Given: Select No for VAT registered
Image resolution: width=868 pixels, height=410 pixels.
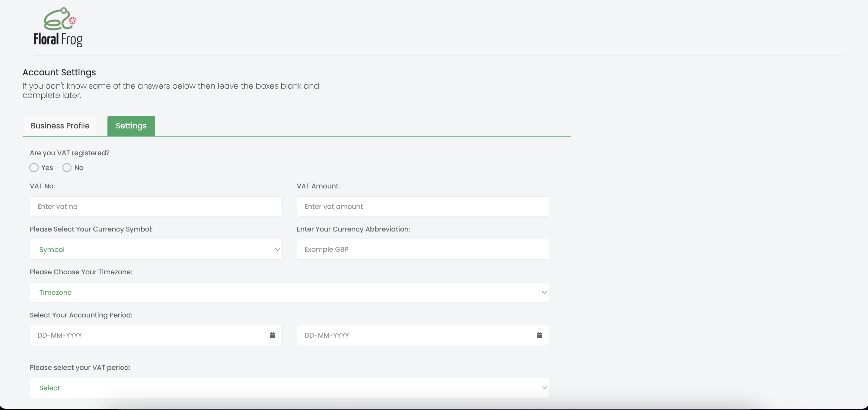Looking at the screenshot, I should pyautogui.click(x=67, y=167).
